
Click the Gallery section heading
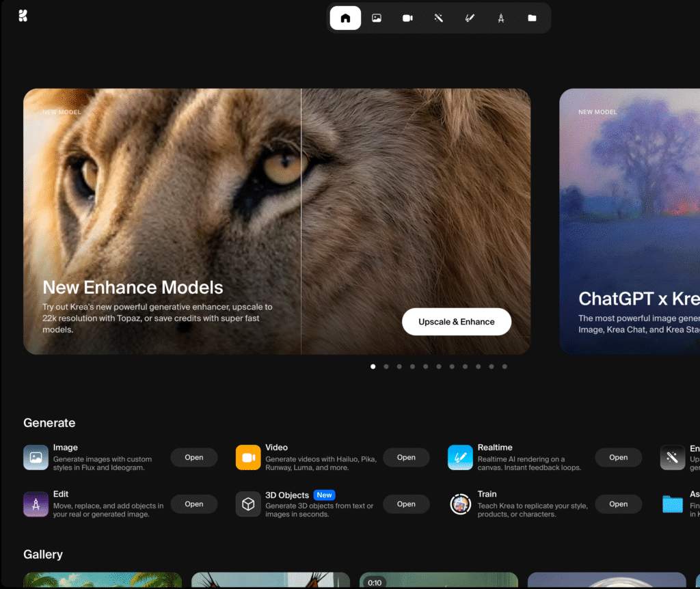(43, 554)
